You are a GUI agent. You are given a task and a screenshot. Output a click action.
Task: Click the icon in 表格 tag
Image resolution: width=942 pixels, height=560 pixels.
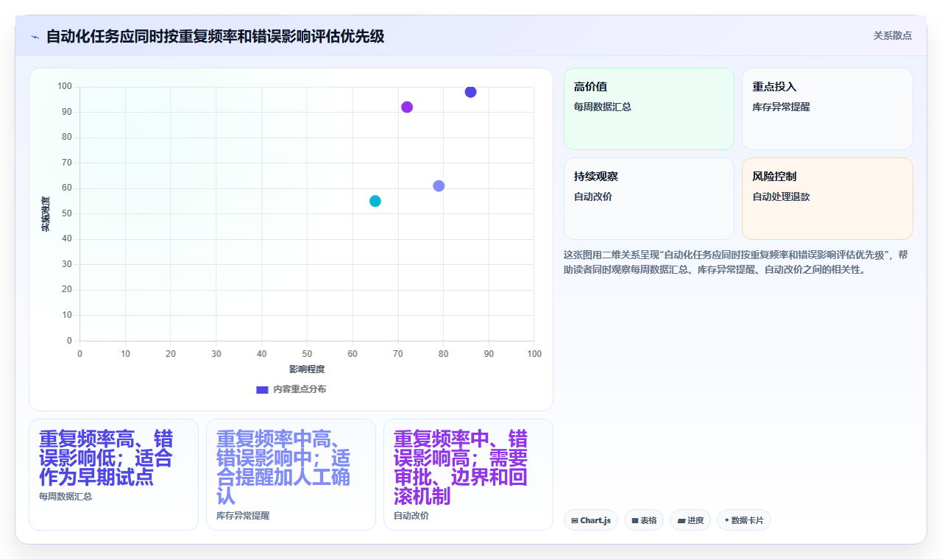[635, 521]
